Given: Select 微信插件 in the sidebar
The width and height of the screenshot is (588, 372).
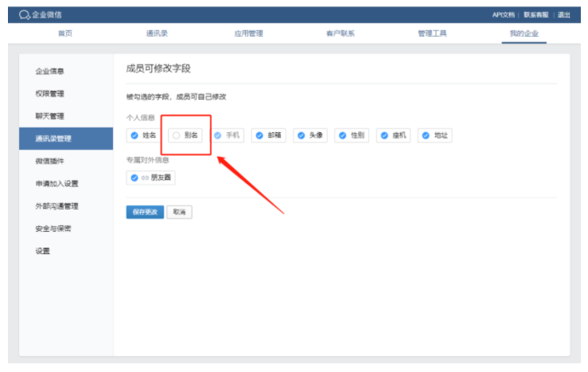Looking at the screenshot, I should 50,161.
